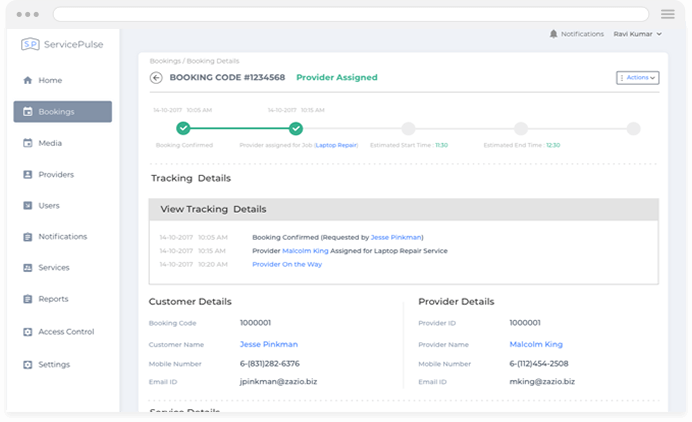Screen dimensions: 692x422
Task: Open the hamburger menu at top right
Action: click(668, 14)
